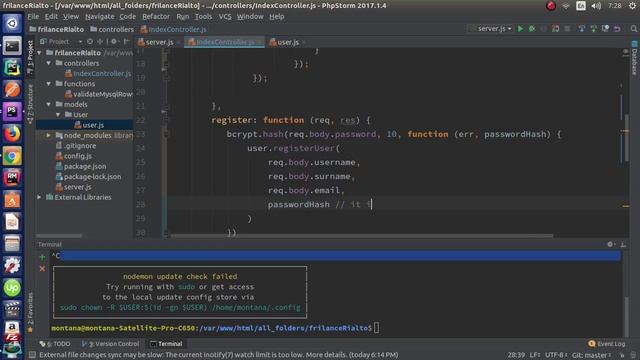Click the editor horizontal scrollbar
This screenshot has height=360, width=640.
[362, 236]
